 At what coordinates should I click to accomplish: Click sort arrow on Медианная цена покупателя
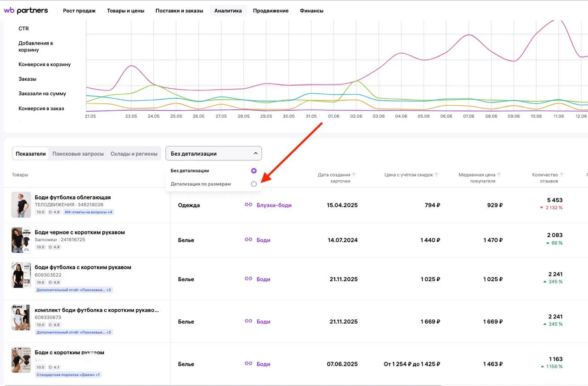click(499, 175)
